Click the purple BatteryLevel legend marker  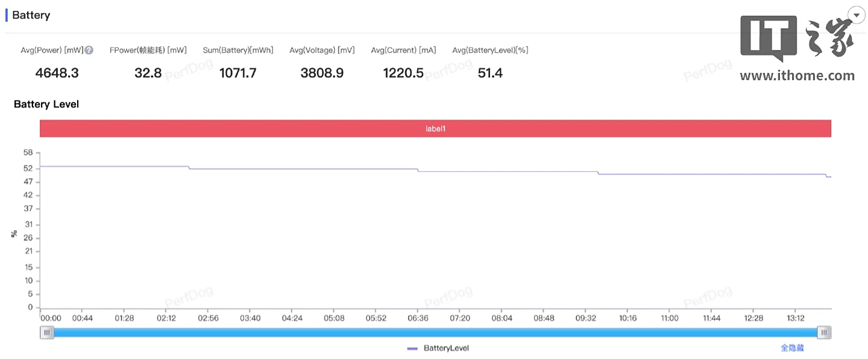(413, 348)
